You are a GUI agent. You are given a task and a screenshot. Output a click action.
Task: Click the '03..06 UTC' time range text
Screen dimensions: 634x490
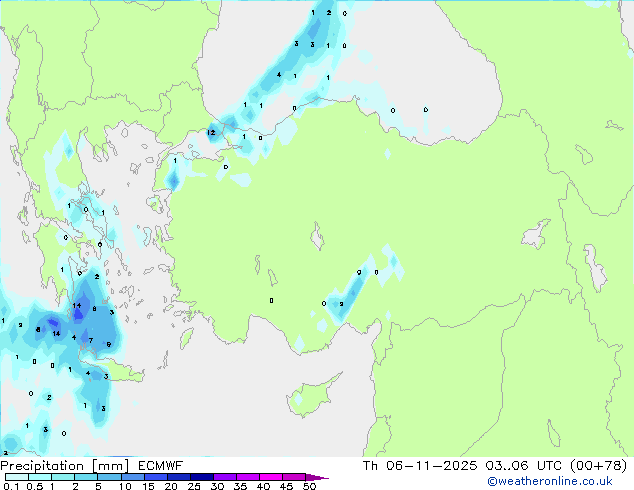[524, 466]
